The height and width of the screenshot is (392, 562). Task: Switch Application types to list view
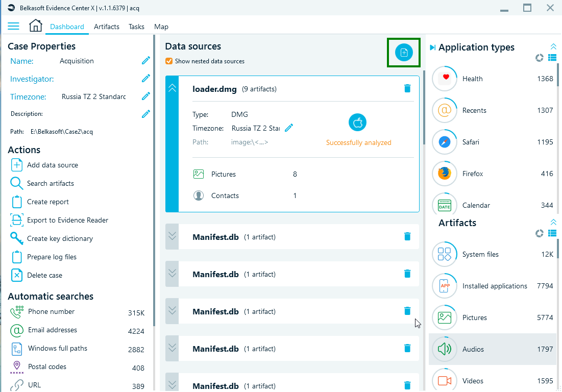(x=552, y=58)
